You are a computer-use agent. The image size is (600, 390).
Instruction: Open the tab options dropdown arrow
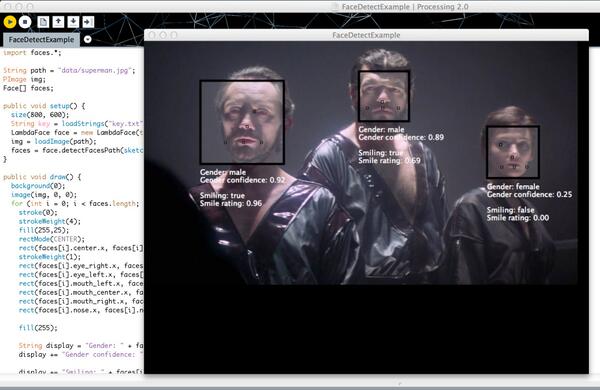point(88,39)
